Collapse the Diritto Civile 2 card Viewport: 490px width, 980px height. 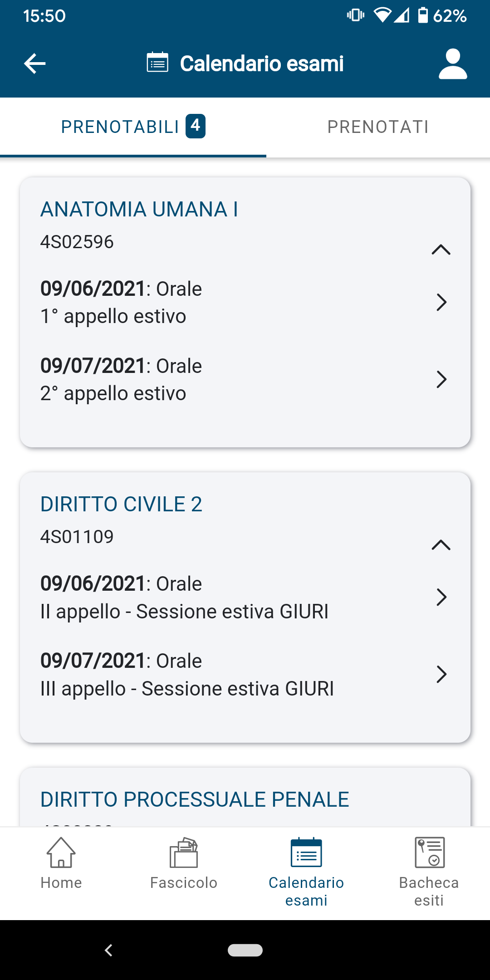coord(441,544)
